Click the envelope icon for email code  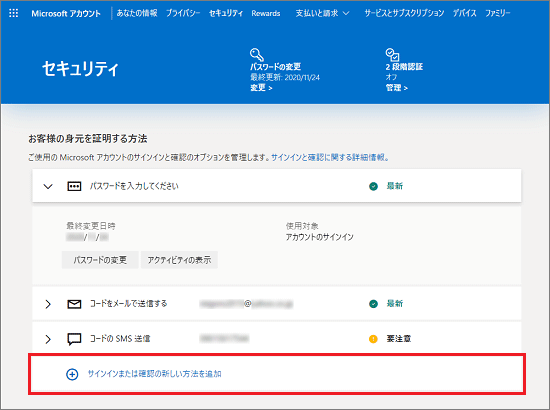(x=74, y=304)
